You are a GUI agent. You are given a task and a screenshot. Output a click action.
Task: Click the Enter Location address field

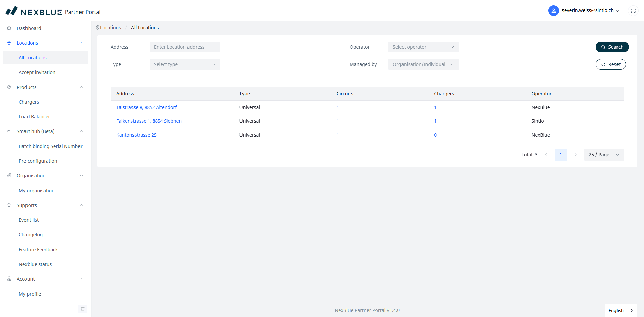(x=184, y=47)
